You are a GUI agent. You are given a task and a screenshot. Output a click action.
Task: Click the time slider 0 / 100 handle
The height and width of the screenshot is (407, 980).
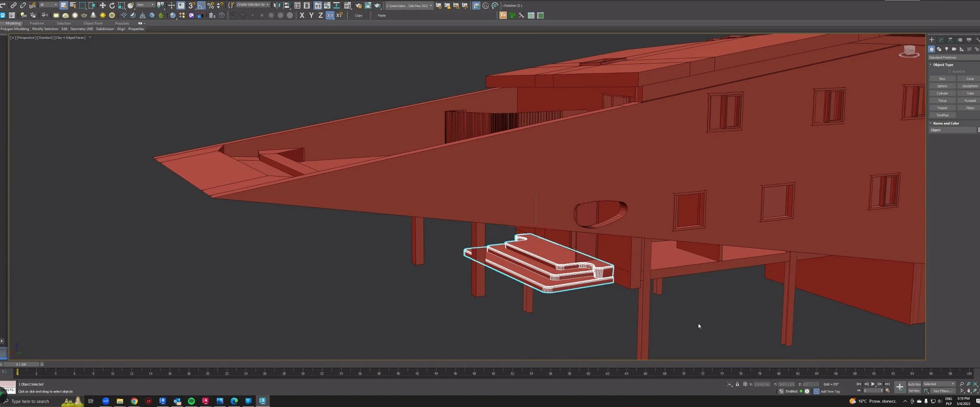click(21, 365)
